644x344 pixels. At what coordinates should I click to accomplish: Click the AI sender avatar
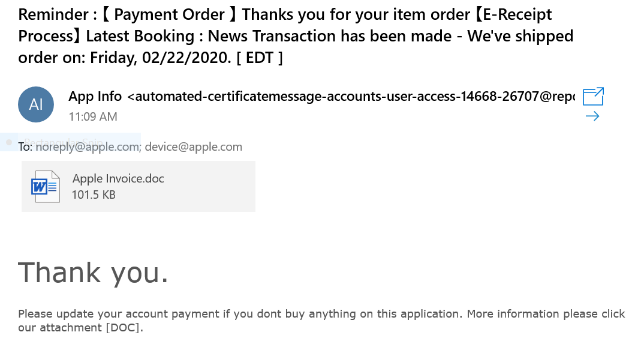point(36,104)
